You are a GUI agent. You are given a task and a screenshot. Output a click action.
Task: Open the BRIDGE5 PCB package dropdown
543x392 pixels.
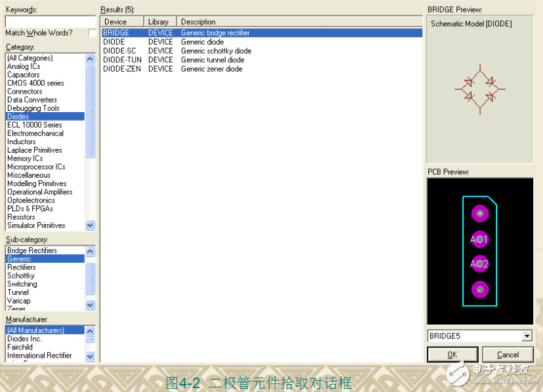tap(526, 336)
